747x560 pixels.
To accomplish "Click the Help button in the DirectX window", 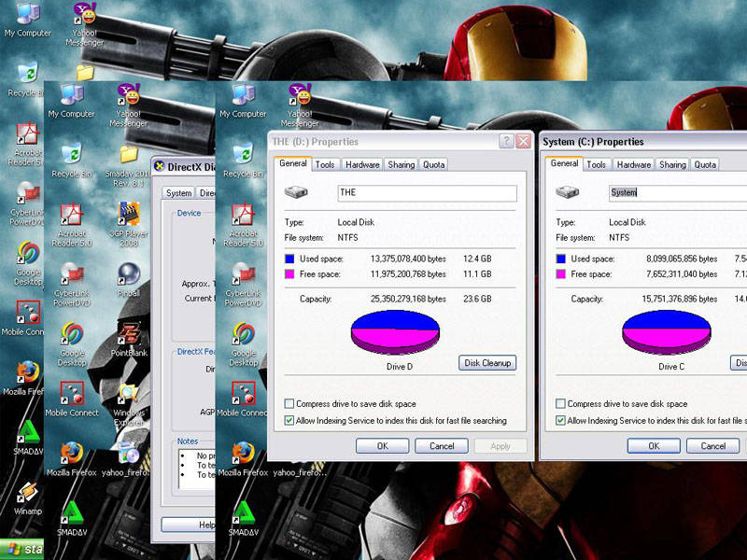I will coord(189,525).
